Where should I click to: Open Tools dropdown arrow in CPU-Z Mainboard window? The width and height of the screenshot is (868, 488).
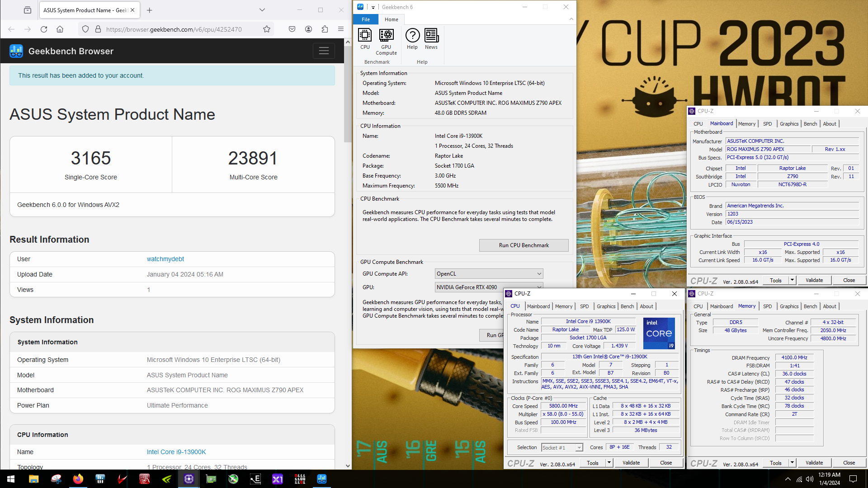tap(792, 280)
